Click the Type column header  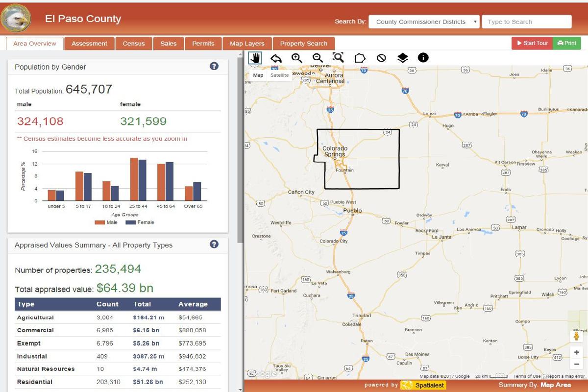[x=25, y=304]
